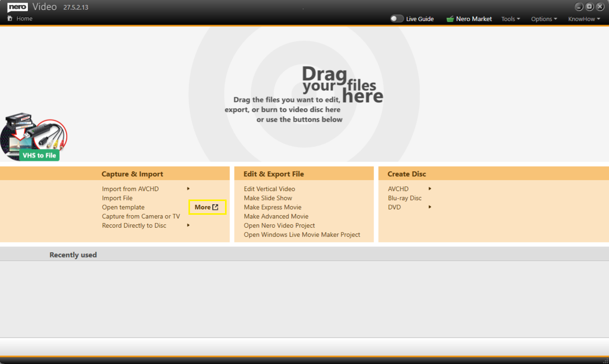
Task: Click the Nero logo in title bar
Action: tap(17, 7)
